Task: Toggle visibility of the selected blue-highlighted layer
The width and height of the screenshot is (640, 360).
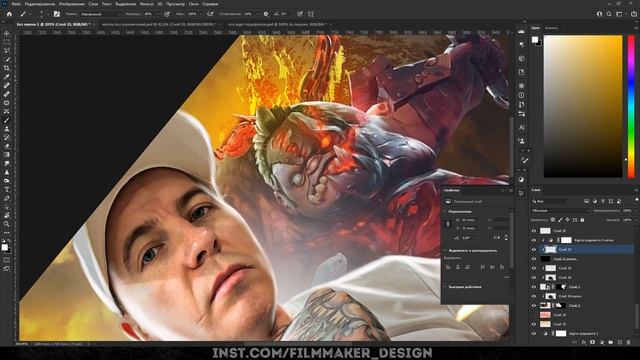Action: [533, 249]
